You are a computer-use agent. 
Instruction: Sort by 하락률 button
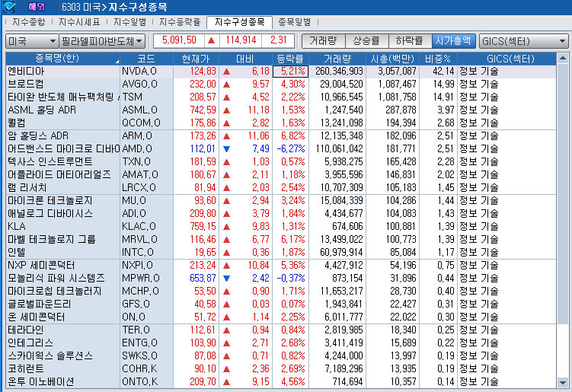[x=410, y=41]
